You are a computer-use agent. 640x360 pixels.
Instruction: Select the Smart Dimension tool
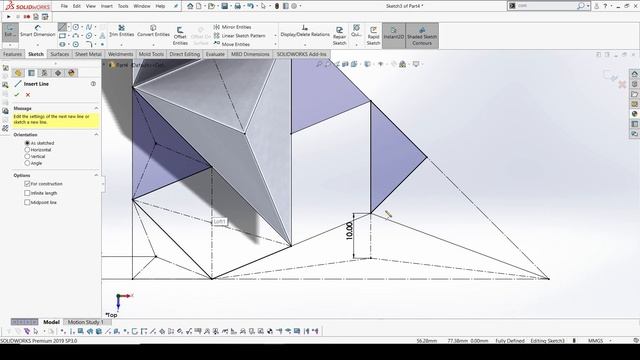38,31
